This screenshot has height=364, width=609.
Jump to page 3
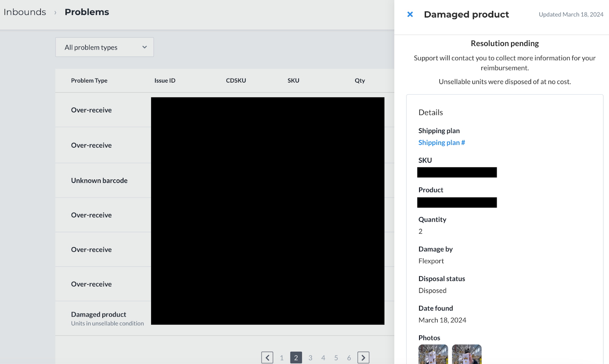pyautogui.click(x=310, y=358)
